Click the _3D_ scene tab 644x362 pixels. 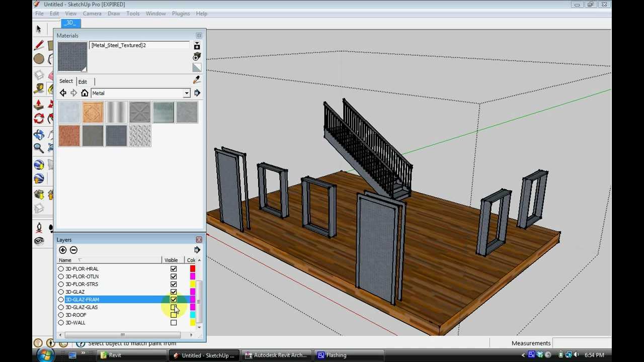70,23
